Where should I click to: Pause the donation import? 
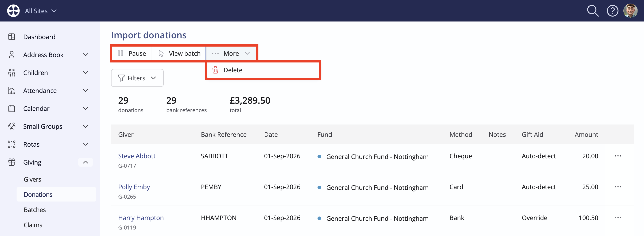[x=132, y=54]
